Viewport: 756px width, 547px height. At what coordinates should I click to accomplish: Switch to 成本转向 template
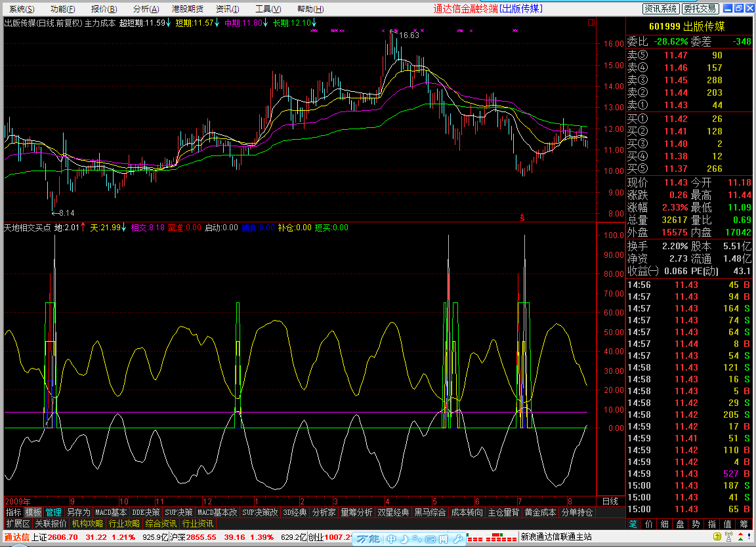pos(467,512)
